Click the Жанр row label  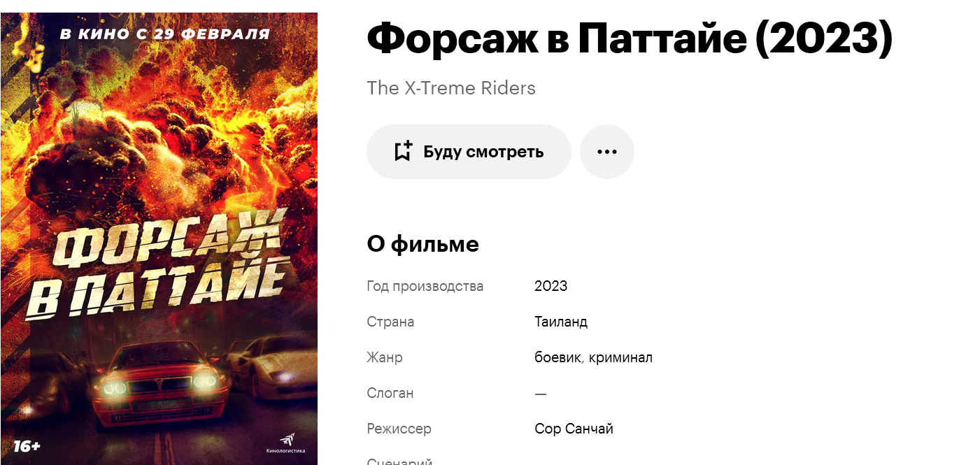pos(385,357)
